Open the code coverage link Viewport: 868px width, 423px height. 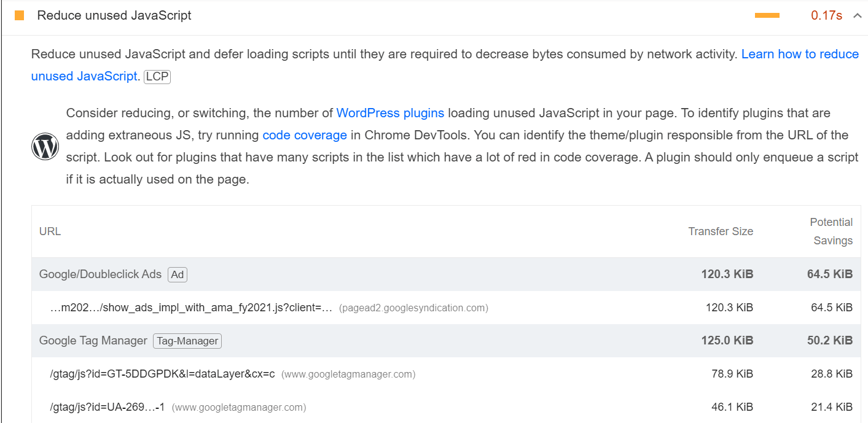pos(305,135)
